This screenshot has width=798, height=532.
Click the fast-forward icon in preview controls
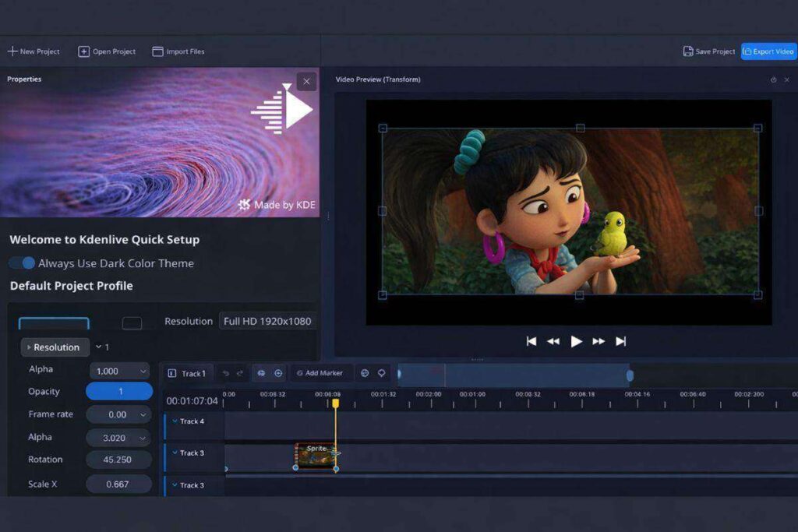pos(598,341)
